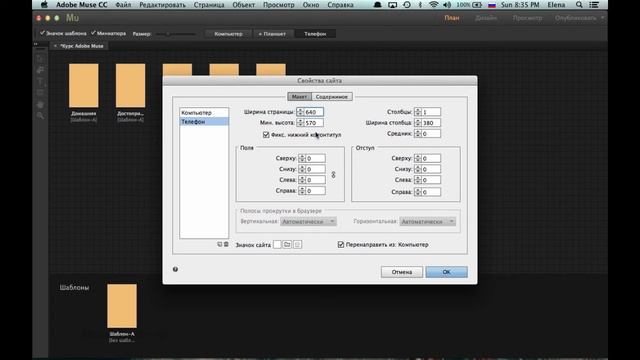Select the Selection tool in left toolbar
This screenshot has width=640, height=360.
[x=40, y=59]
